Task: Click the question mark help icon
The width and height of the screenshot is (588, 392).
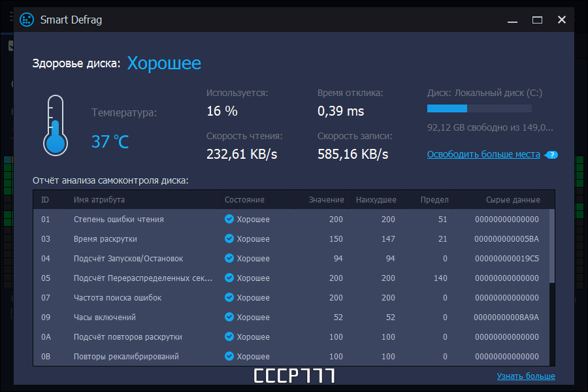Action: [x=552, y=155]
